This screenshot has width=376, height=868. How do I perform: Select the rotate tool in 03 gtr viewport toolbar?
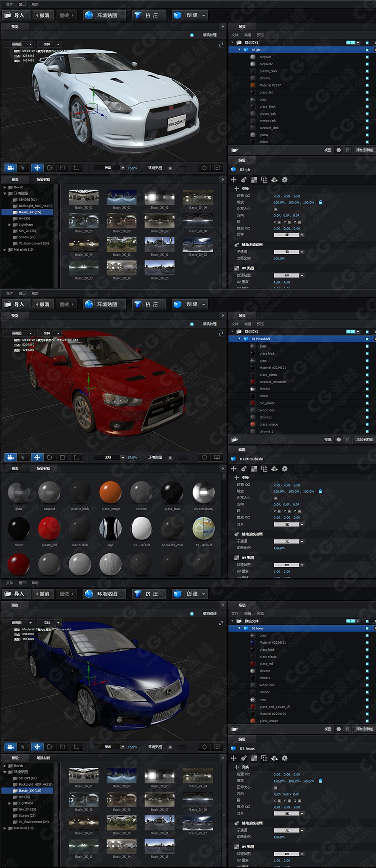50,168
